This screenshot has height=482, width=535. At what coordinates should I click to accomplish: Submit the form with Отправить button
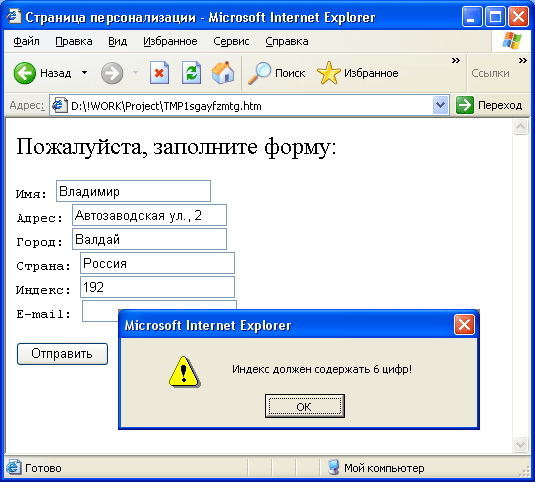click(62, 354)
